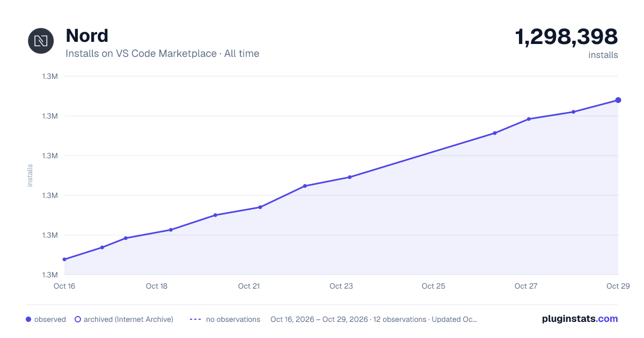Click the 1,298,398 installs total
Viewport: 644px width, 338px height.
566,37
